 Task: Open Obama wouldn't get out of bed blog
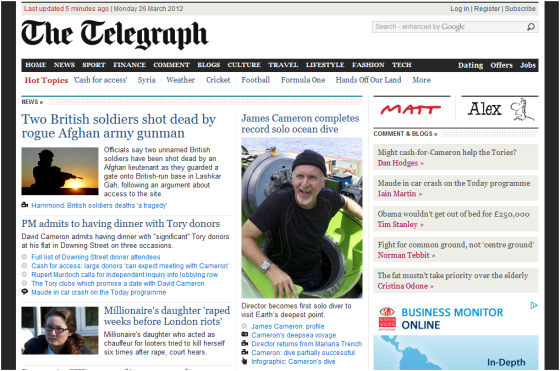point(454,214)
